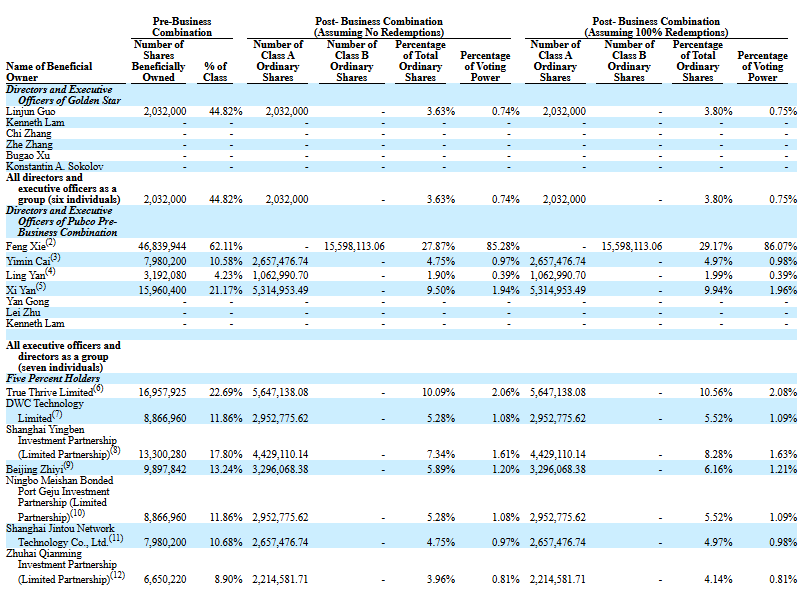Select Shanghai Jintou's 10.68% class percentage

tap(226, 542)
